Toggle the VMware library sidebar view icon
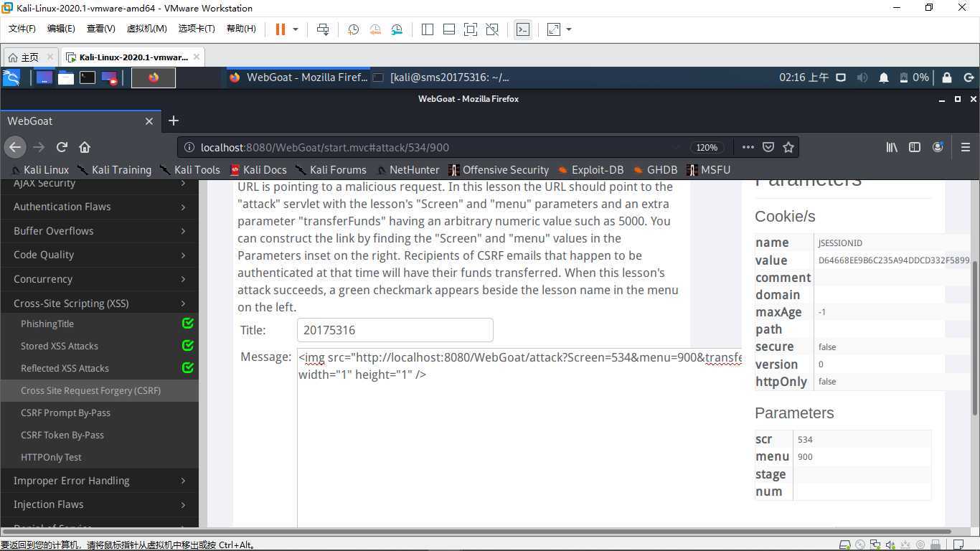This screenshot has height=551, width=980. click(428, 29)
